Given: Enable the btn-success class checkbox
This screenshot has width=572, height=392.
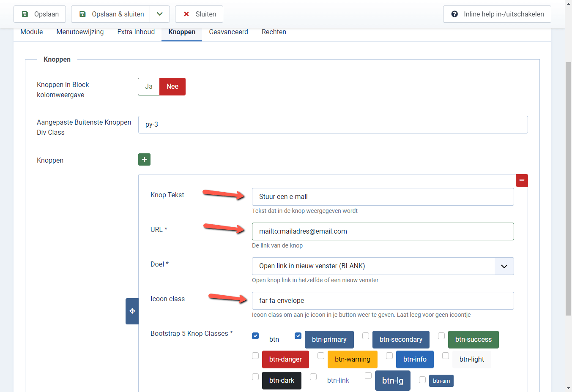Looking at the screenshot, I should (441, 335).
